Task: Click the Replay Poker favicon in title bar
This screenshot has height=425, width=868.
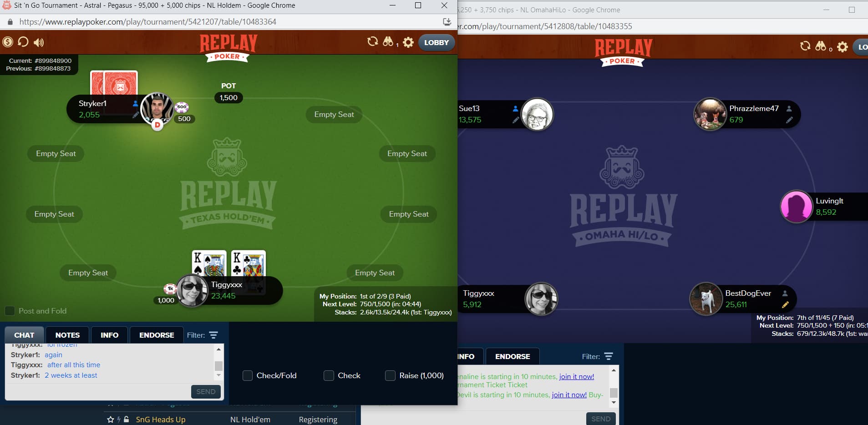Action: click(x=6, y=5)
